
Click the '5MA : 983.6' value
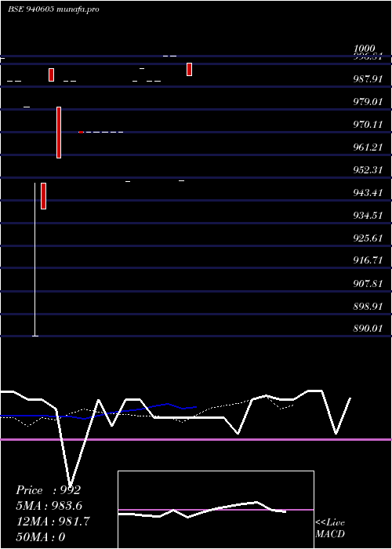pyautogui.click(x=49, y=506)
